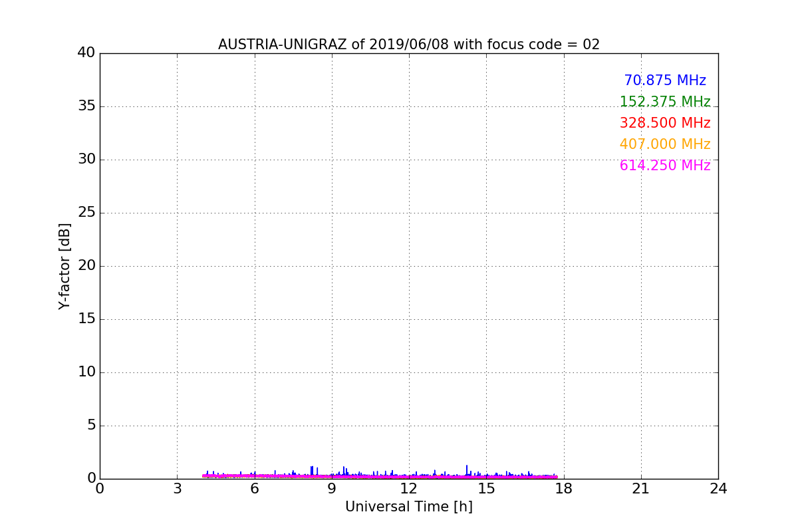798x532 pixels.
Task: Click the Universal Time [h] axis label
Action: point(409,507)
